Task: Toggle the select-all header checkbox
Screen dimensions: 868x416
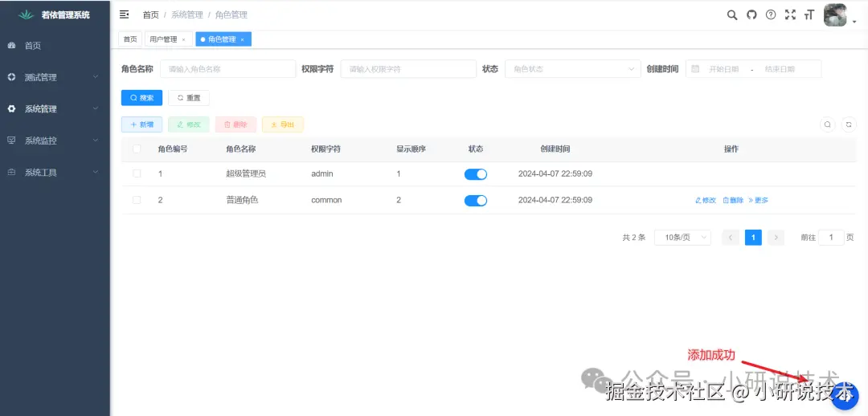Action: coord(137,149)
